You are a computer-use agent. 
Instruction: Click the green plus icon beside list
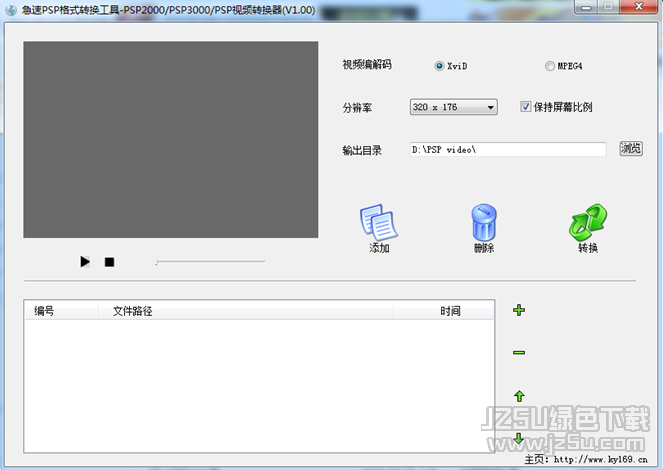(519, 310)
